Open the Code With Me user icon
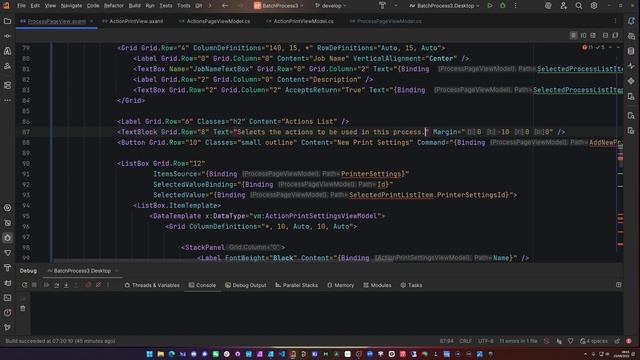Screen dimensions: 640x360 pos(564,6)
